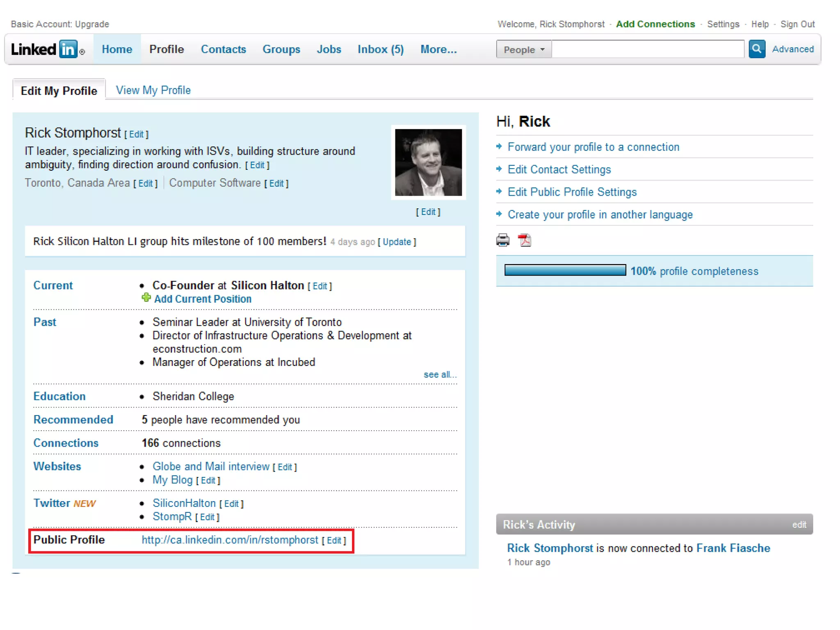Click arrow beside Create profile in another language
Image resolution: width=840 pixels, height=630 pixels.
[499, 214]
